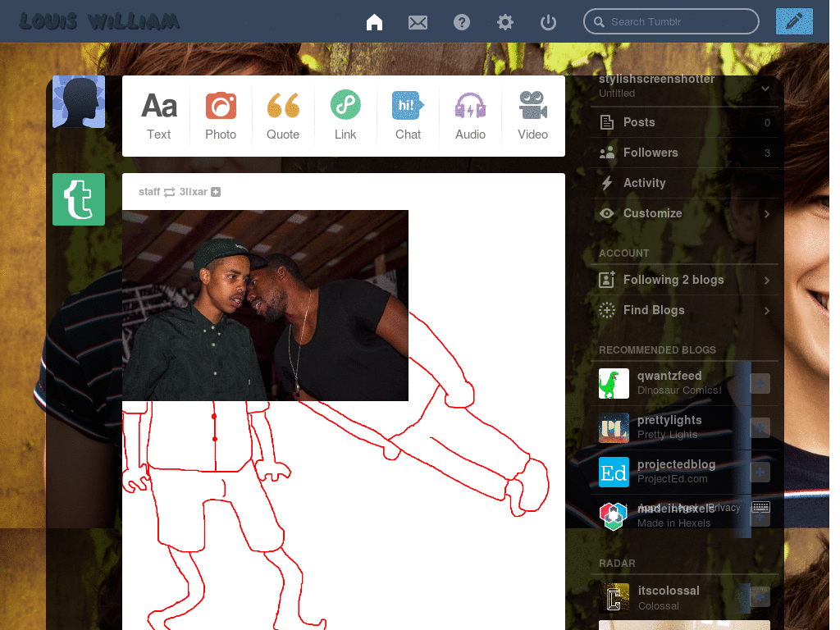The image size is (840, 630).
Task: Open Find Blogs
Action: pos(685,310)
